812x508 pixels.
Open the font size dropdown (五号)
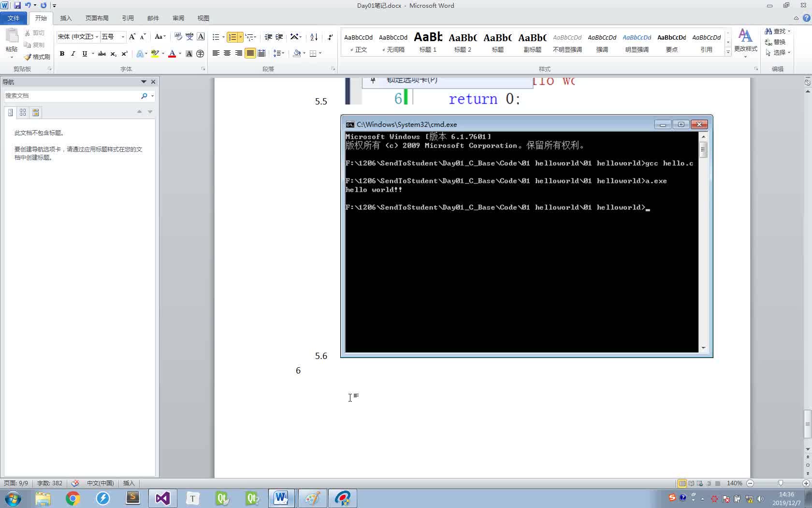click(123, 37)
